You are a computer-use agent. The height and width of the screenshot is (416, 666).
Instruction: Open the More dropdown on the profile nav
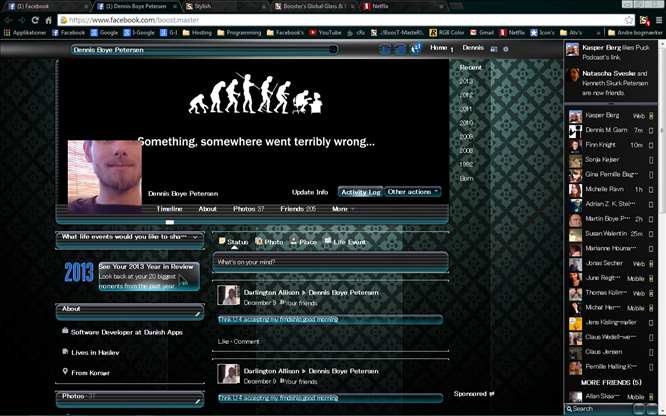(342, 209)
